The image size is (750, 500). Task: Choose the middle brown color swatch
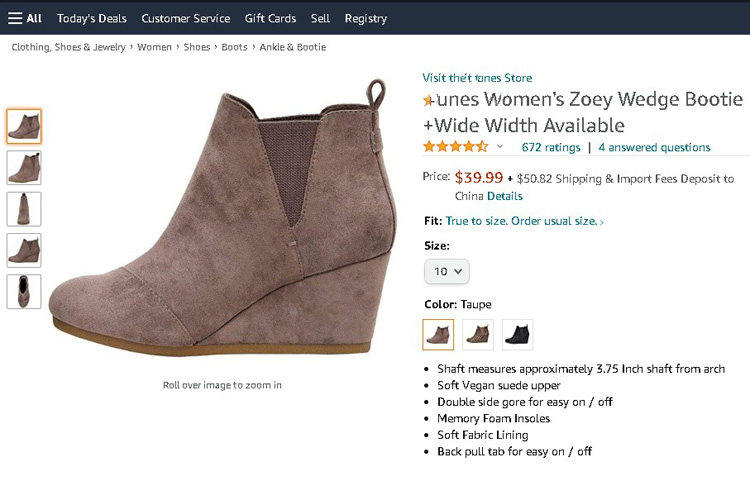[478, 334]
